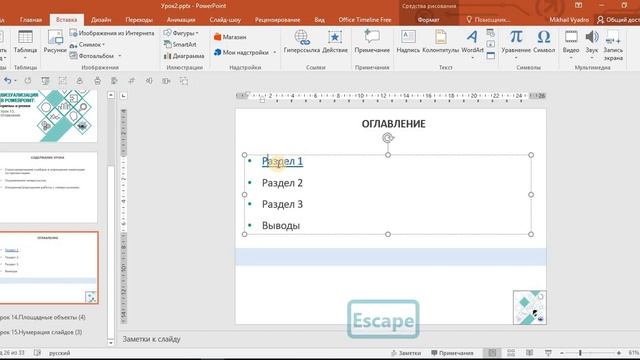Viewport: 640px width, 360px height.
Task: Open the Office Timeline Free tab
Action: tap(364, 20)
